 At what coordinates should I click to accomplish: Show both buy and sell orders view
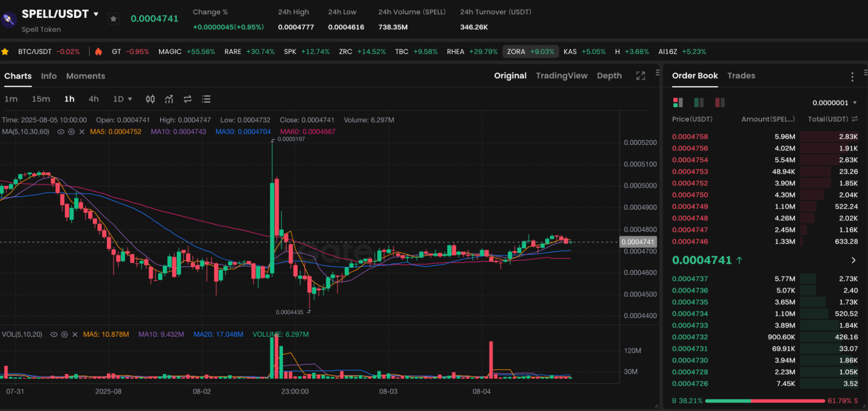[x=678, y=102]
